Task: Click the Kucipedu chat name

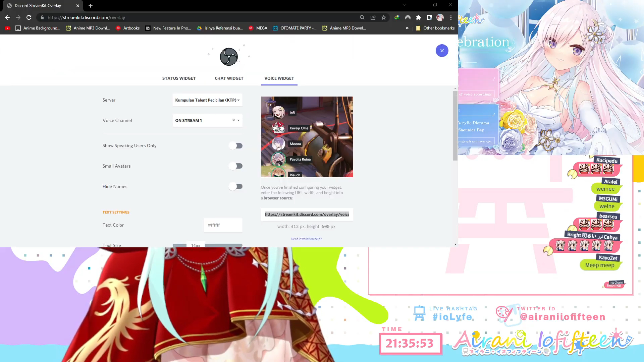Action: coord(607,161)
